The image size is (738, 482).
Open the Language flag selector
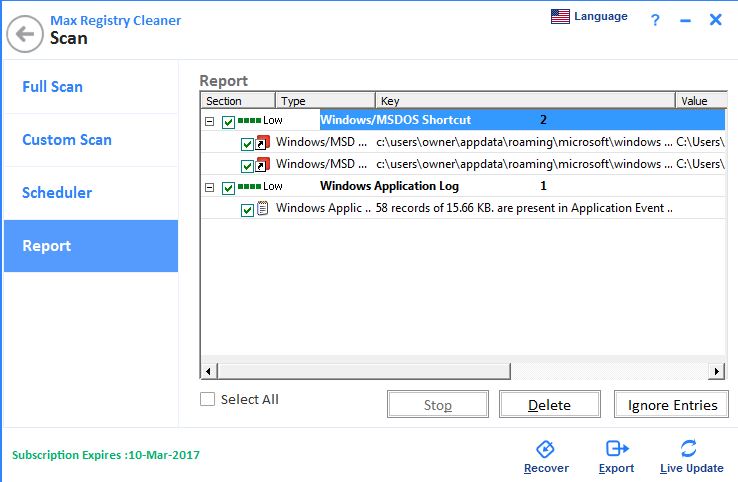point(589,16)
